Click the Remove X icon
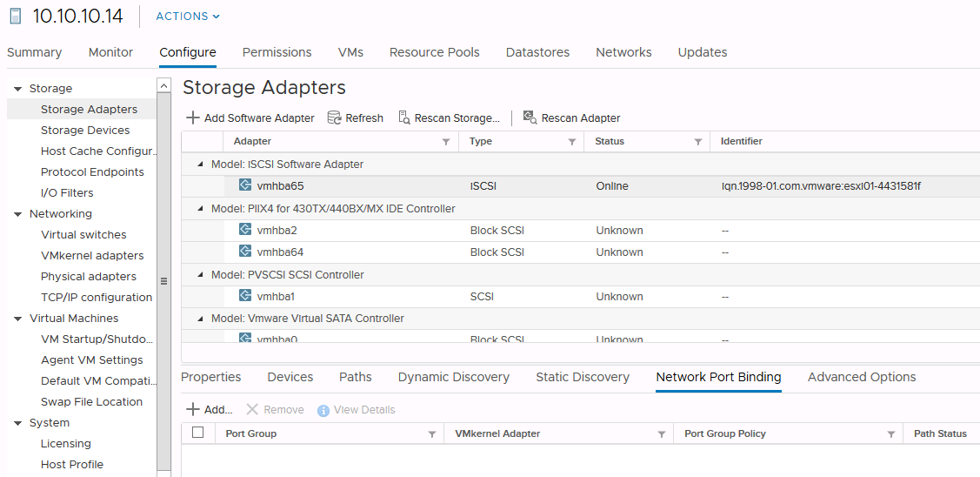This screenshot has height=477, width=980. [x=252, y=409]
